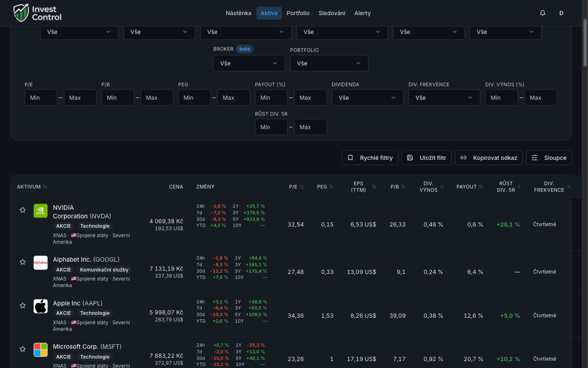Click the Microsoft company logo

tap(40, 350)
